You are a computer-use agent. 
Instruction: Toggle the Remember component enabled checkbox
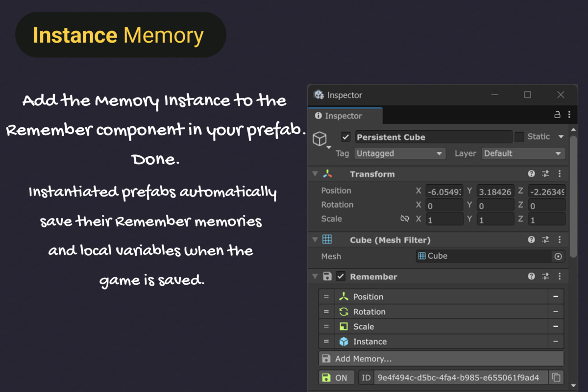point(341,276)
